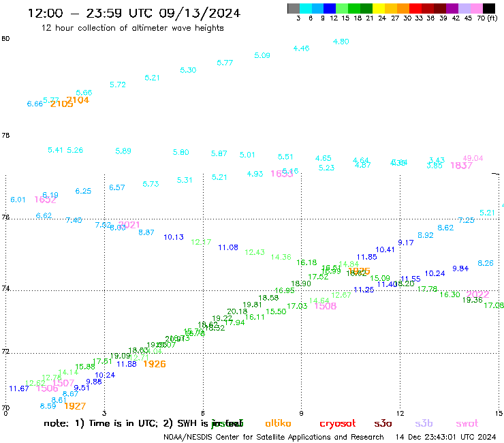Click the wave height value 17.03
Image resolution: width=504 pixels, height=443 pixels.
pos(297,306)
